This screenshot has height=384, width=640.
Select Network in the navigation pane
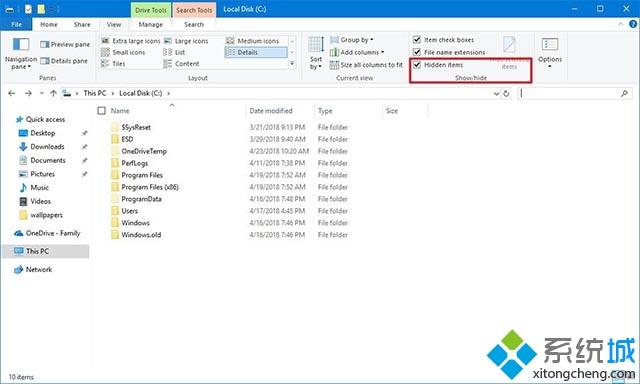point(33,269)
